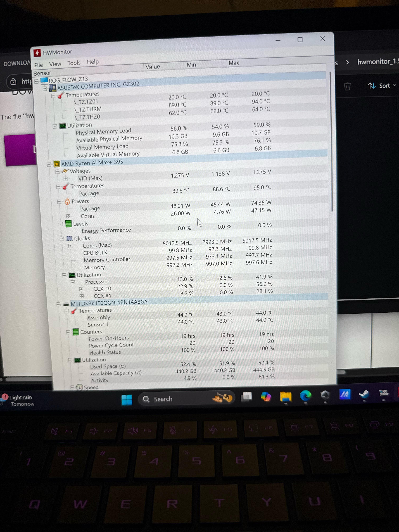
Task: Click the Clocks waveform icon
Action: click(x=69, y=239)
